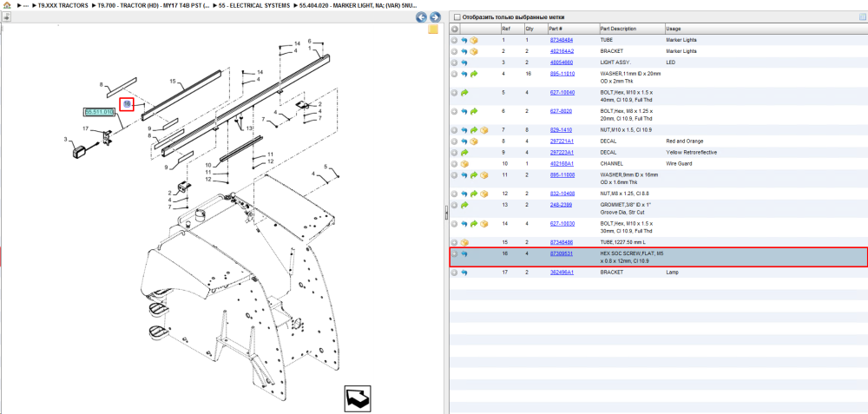
Task: Open part number 87309531
Action: pyautogui.click(x=561, y=253)
